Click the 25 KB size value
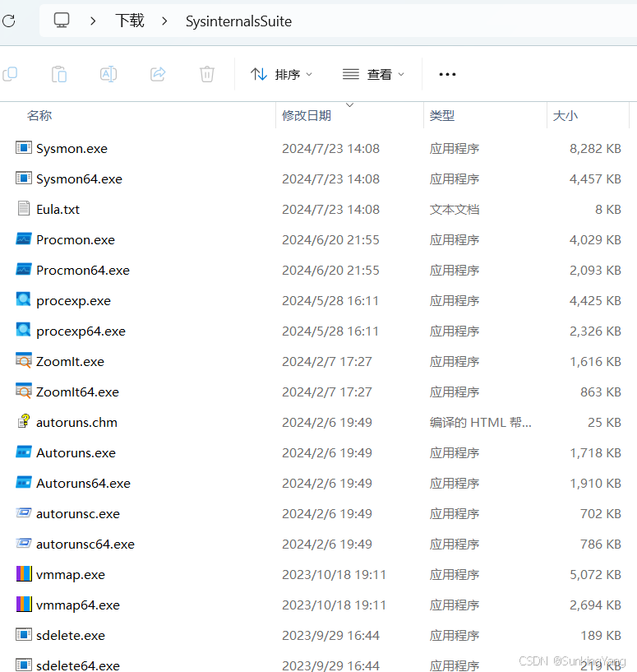The height and width of the screenshot is (672, 637). click(x=604, y=423)
